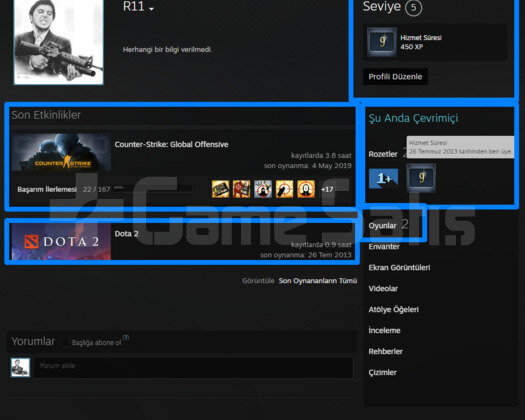Screen dimensions: 525x420
Task: Click the help icon beside Başlığa abone ol
Action: [x=126, y=337]
